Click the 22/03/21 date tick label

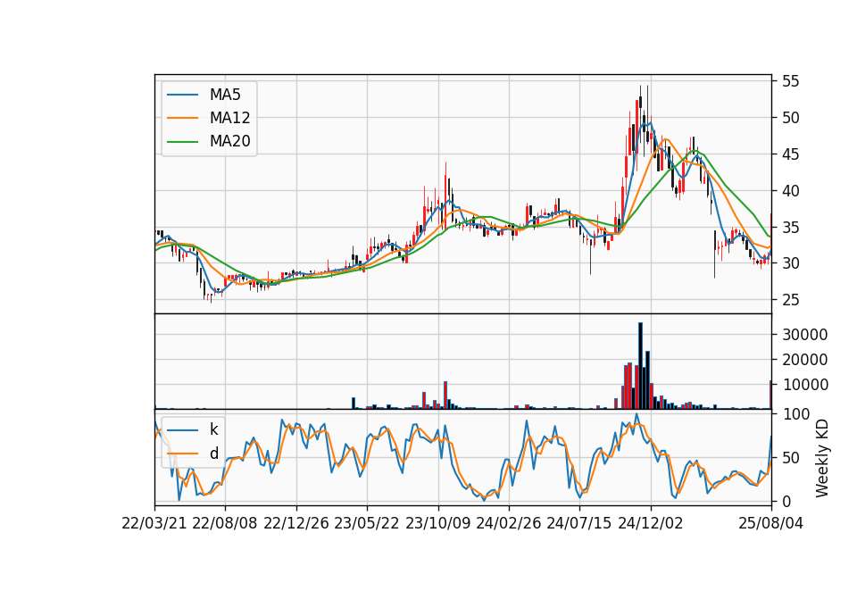[x=154, y=523]
